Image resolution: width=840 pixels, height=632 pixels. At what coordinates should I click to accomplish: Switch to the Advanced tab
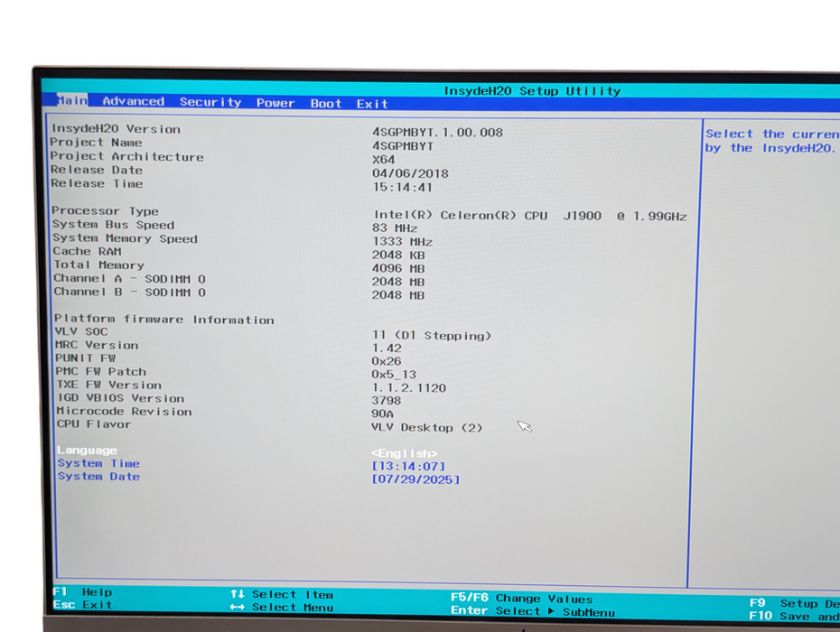click(x=134, y=101)
